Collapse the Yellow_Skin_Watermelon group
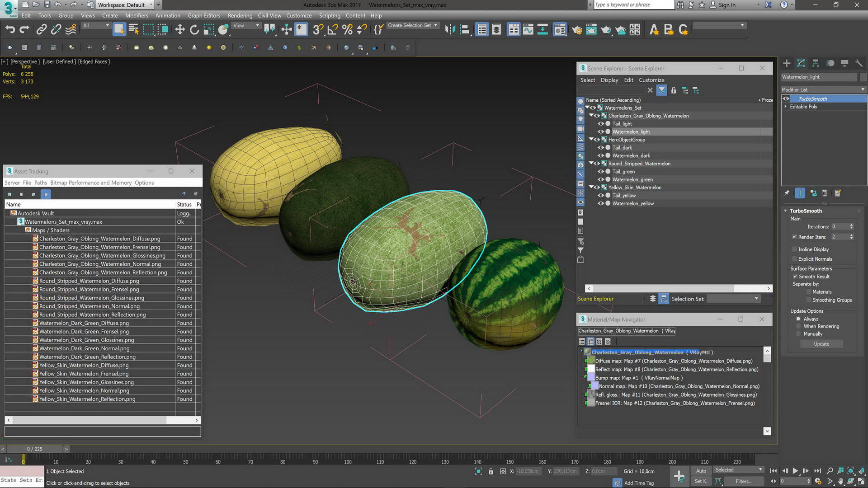This screenshot has height=488, width=868. (591, 188)
